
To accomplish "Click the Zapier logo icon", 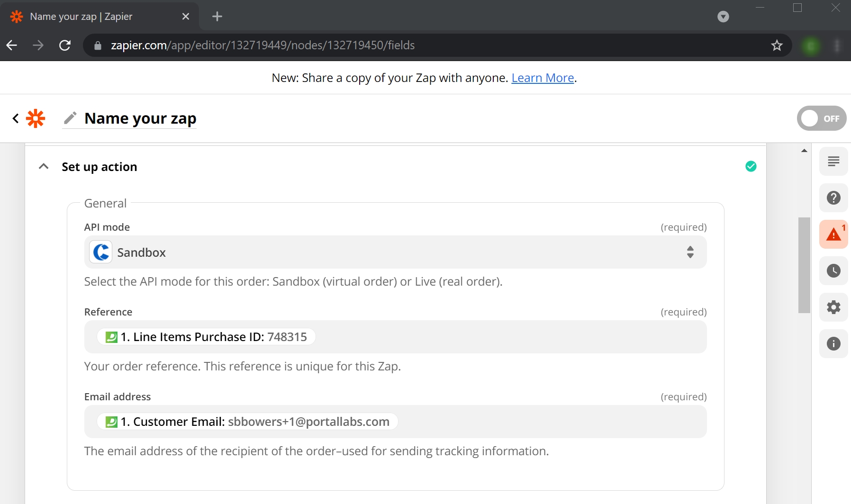I will click(36, 118).
